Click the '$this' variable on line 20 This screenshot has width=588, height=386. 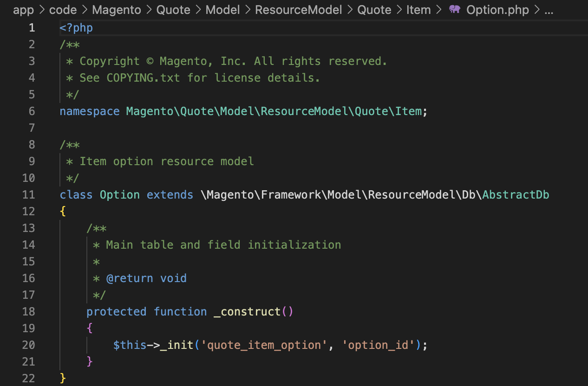coord(130,345)
